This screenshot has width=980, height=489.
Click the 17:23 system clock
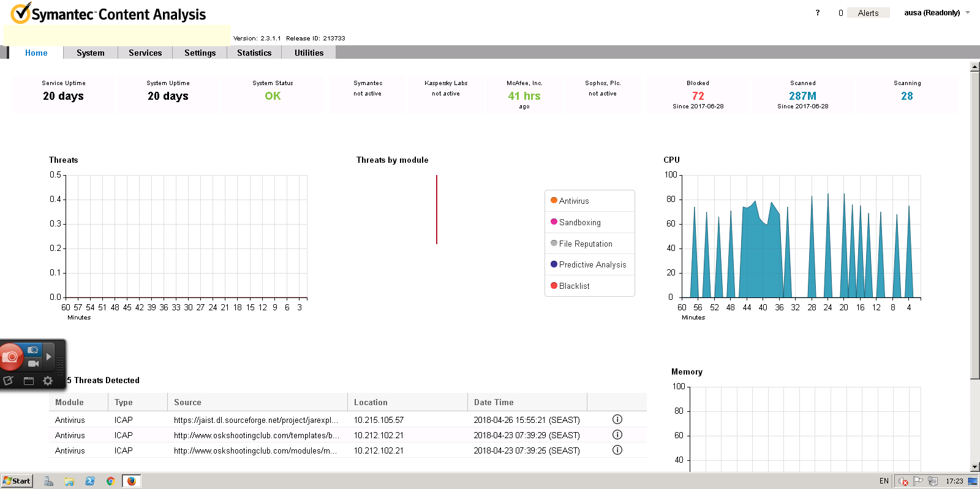pos(954,481)
